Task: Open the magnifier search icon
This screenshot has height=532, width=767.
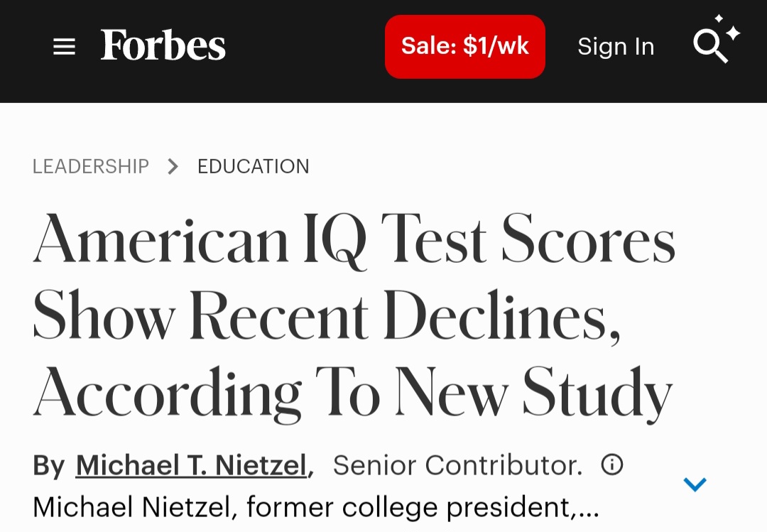Action: point(710,45)
